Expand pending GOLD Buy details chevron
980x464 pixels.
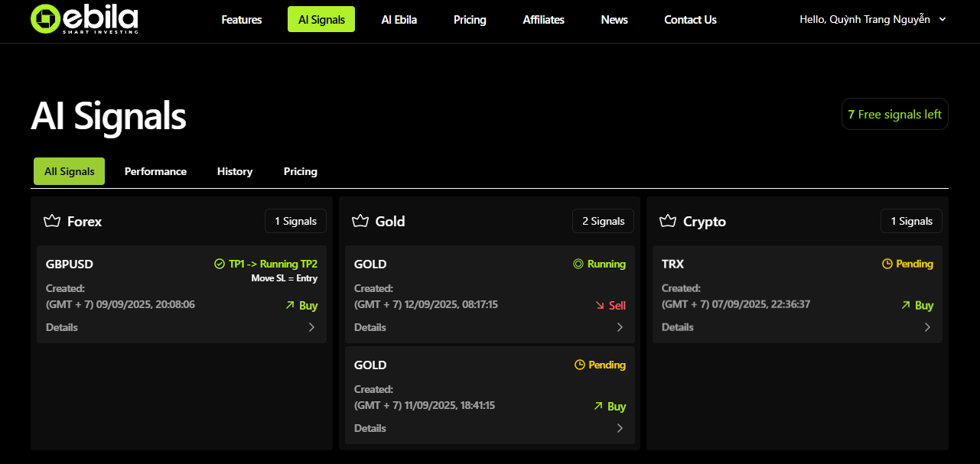[620, 428]
